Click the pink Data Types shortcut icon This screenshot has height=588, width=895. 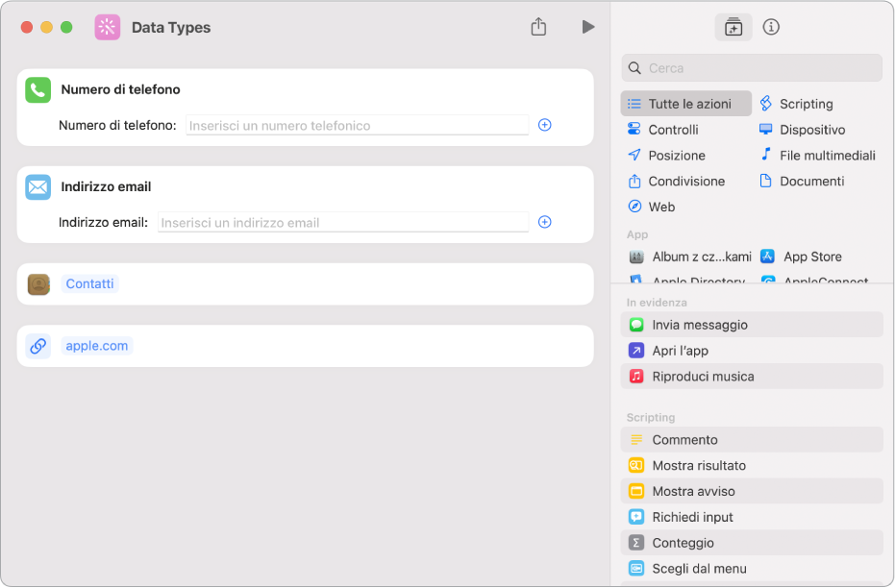tap(108, 28)
